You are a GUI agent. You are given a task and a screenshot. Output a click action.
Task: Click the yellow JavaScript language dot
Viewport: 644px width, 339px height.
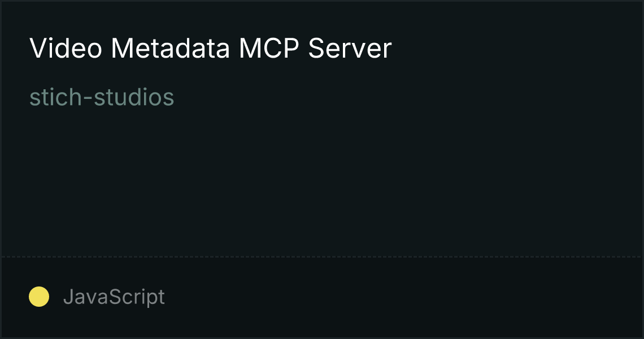click(39, 297)
